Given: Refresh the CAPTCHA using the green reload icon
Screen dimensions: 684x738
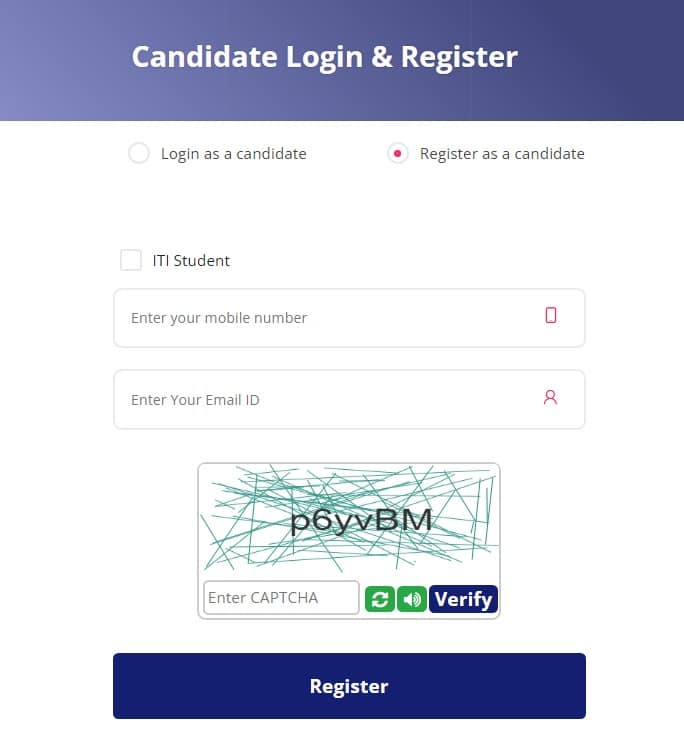Looking at the screenshot, I should point(379,599).
